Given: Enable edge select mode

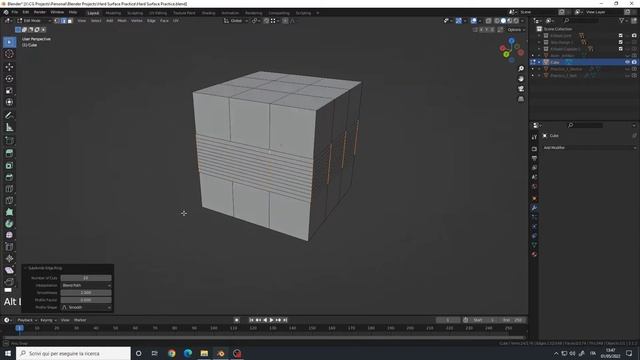Looking at the screenshot, I should click(64, 20).
